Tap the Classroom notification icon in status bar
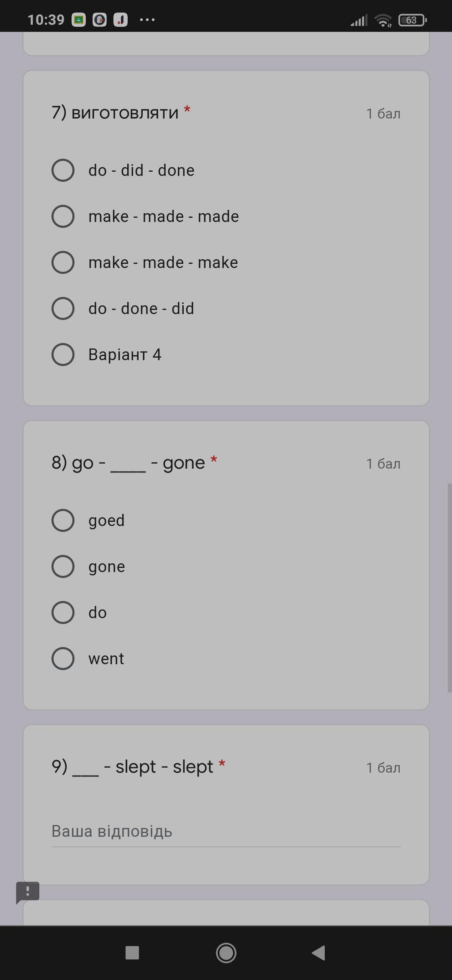 [x=79, y=20]
